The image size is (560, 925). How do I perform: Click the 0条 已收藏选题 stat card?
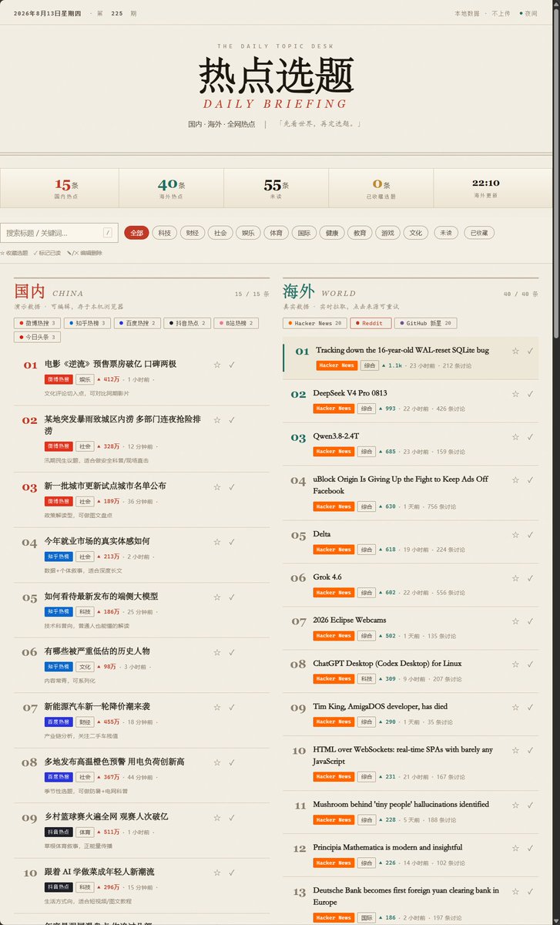(x=381, y=189)
